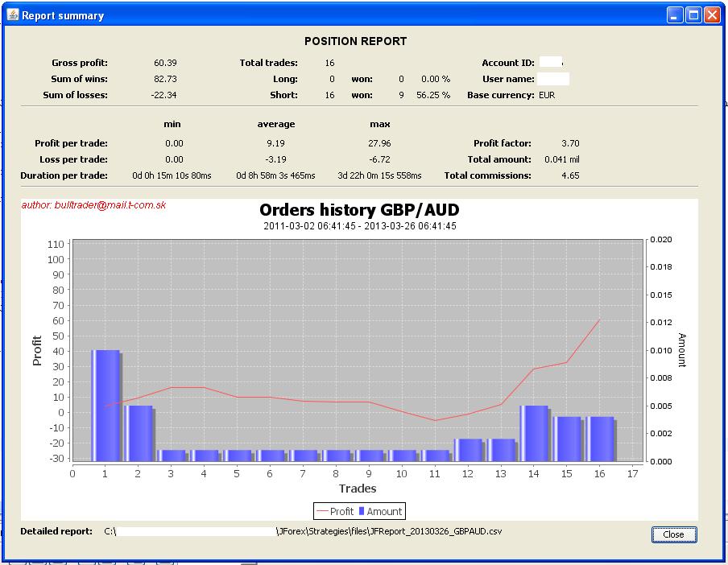Click the average loss per trade -3.19
The height and width of the screenshot is (565, 728).
click(x=275, y=159)
